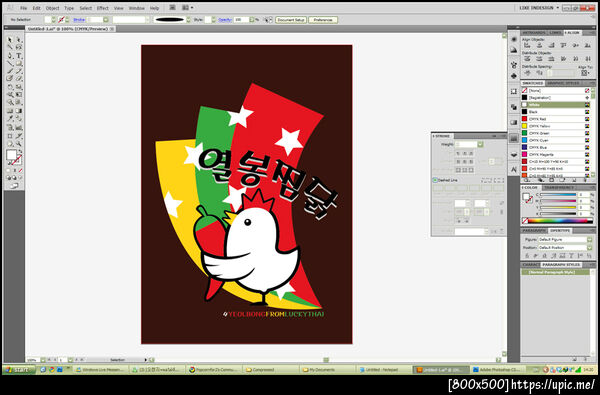
Task: Select the Gradient tool
Action: point(19,111)
